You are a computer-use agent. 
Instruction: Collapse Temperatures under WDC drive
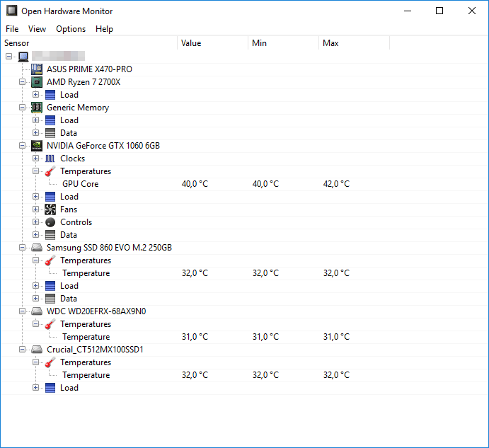pos(35,324)
